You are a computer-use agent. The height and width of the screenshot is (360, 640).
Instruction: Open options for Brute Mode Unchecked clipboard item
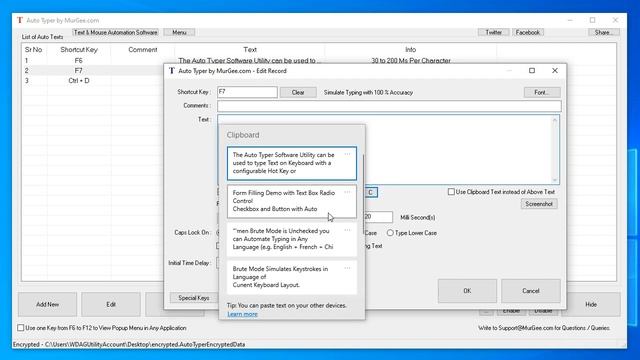[347, 230]
